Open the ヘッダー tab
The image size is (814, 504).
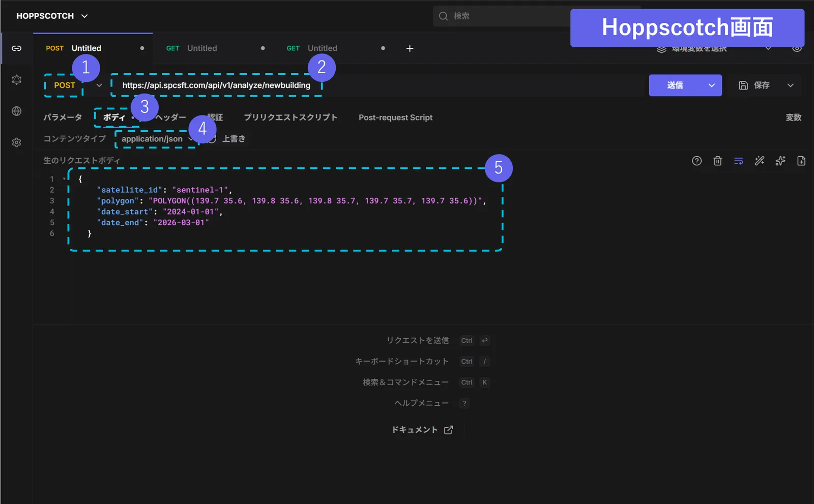pyautogui.click(x=171, y=117)
